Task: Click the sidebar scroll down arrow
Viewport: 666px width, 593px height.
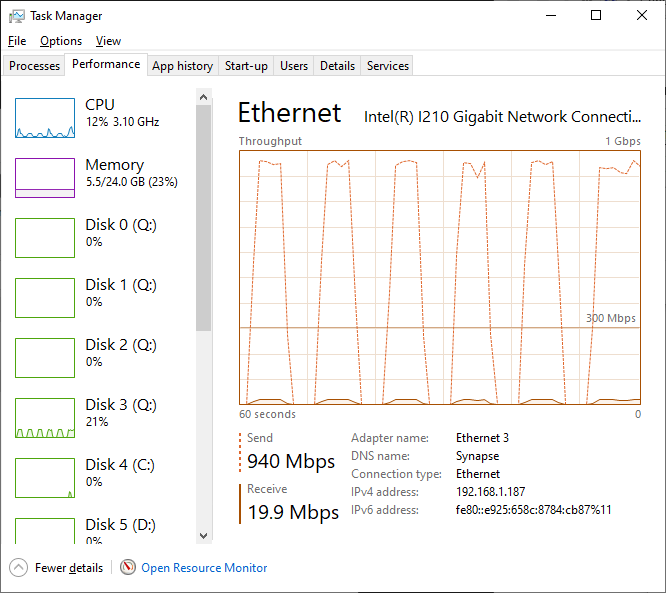Action: point(203,535)
